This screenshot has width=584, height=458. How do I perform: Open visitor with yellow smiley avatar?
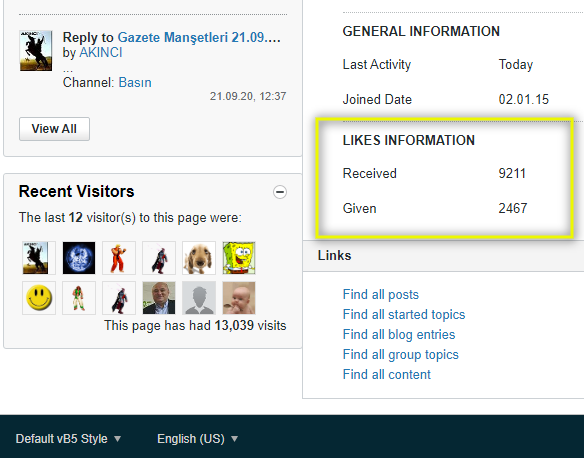pyautogui.click(x=39, y=298)
